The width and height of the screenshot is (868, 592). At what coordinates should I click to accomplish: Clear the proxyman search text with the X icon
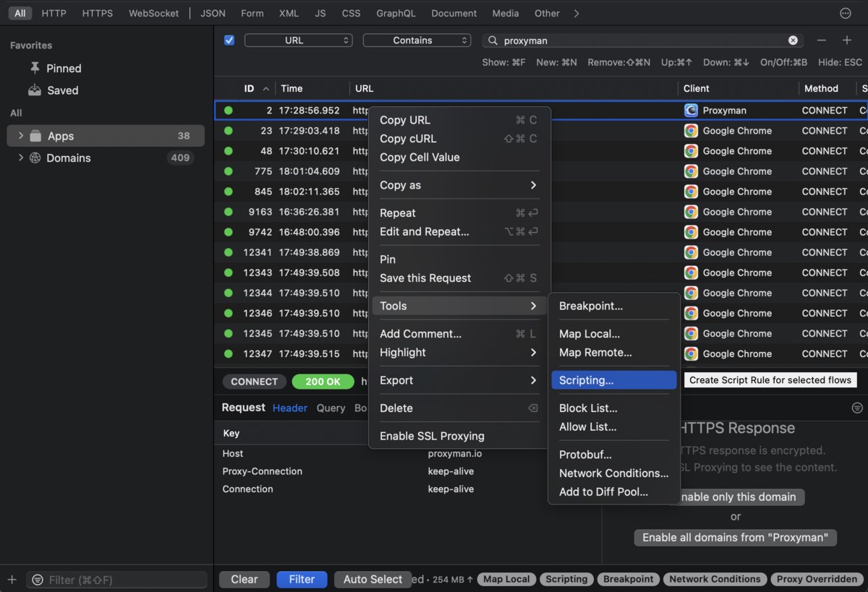pos(793,40)
